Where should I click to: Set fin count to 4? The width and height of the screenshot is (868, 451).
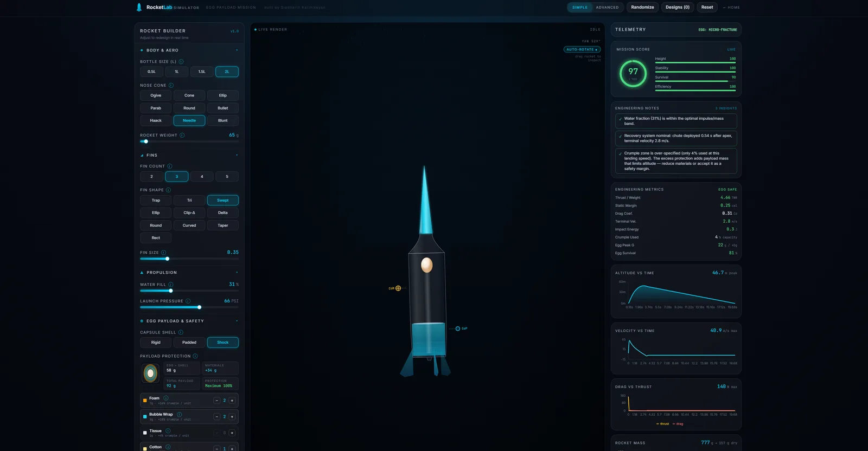202,177
